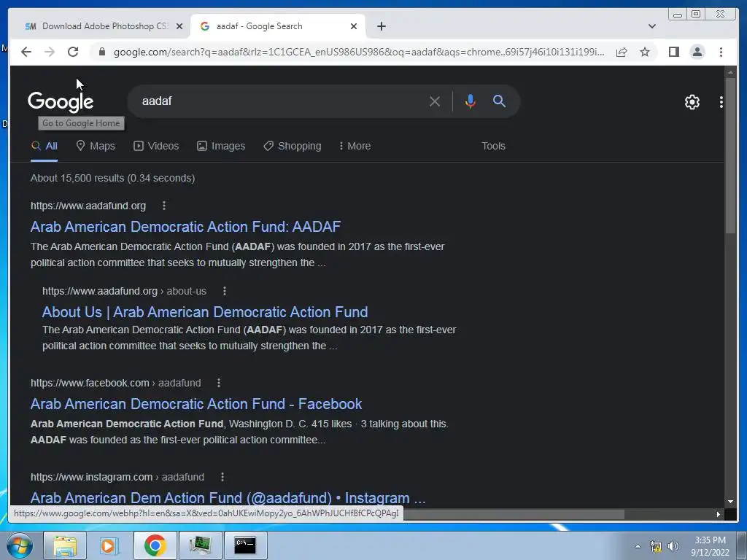Open the Windows Start menu
Screen dimensions: 747x560
(x=19, y=545)
